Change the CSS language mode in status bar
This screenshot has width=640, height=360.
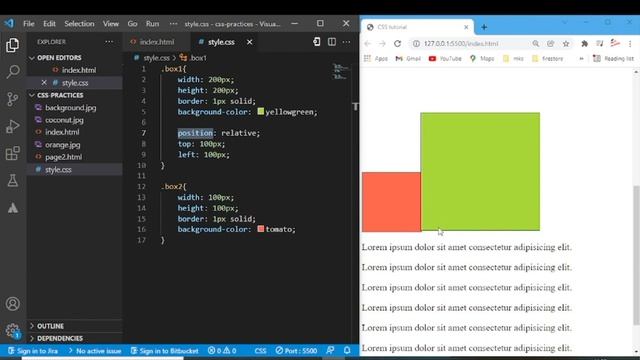260,351
